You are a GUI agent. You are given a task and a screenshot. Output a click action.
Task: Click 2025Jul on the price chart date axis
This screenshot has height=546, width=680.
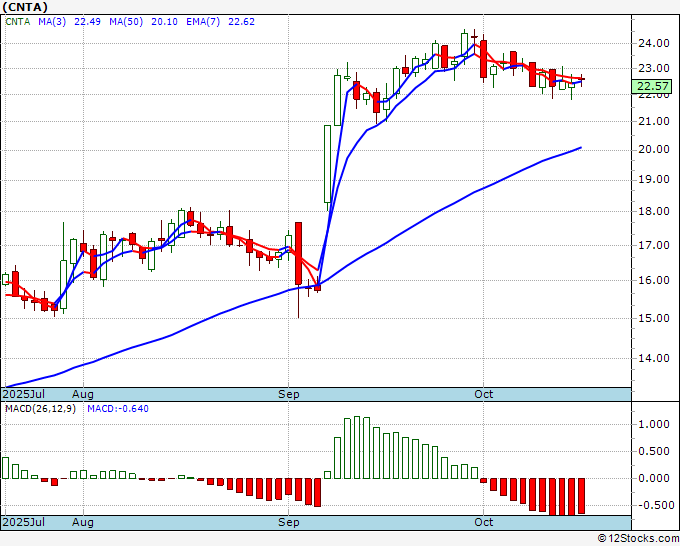(23, 394)
